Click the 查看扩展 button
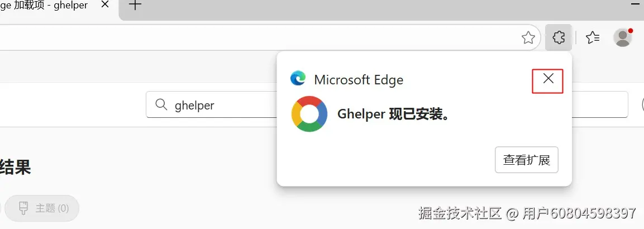The image size is (644, 229). pyautogui.click(x=526, y=160)
